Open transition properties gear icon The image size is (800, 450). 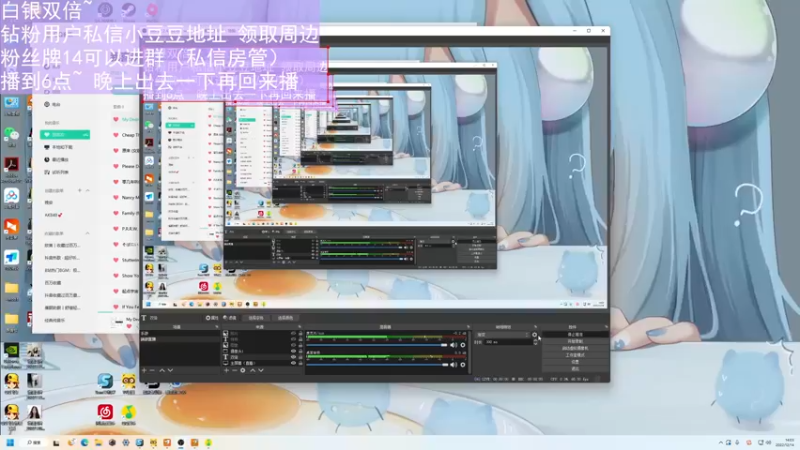tap(534, 335)
